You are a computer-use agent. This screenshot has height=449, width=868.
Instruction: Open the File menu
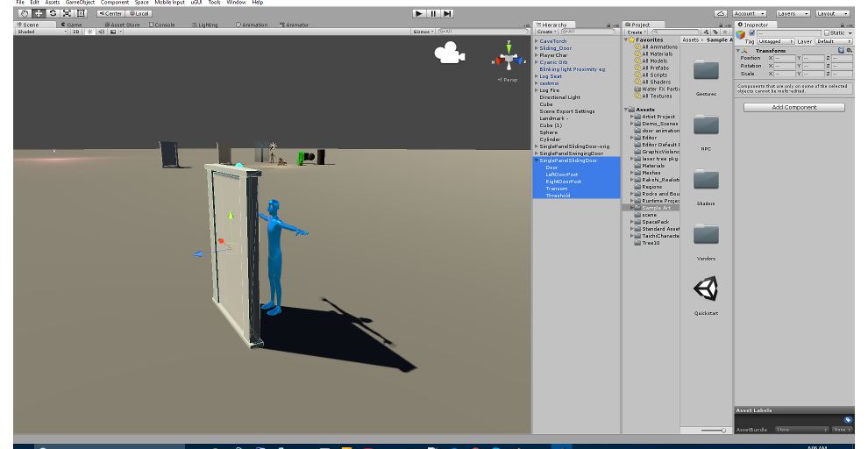click(20, 3)
